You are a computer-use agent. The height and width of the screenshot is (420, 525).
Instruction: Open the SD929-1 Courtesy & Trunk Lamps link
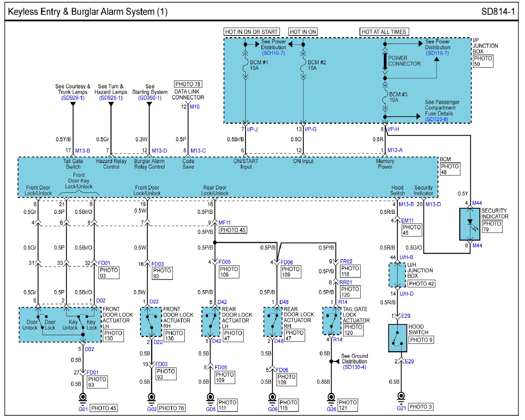pos(73,98)
